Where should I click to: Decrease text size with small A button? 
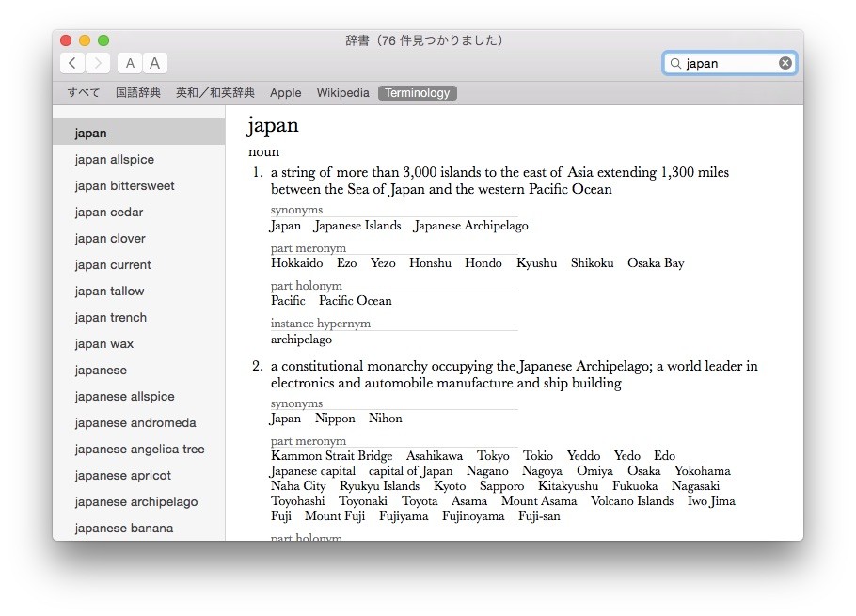(x=130, y=63)
